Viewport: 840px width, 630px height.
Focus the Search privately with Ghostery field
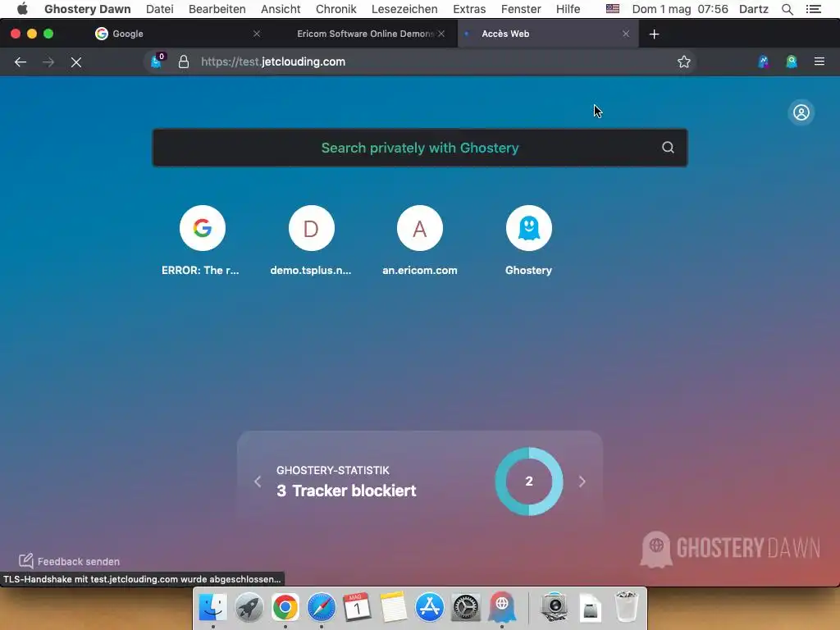(x=419, y=148)
